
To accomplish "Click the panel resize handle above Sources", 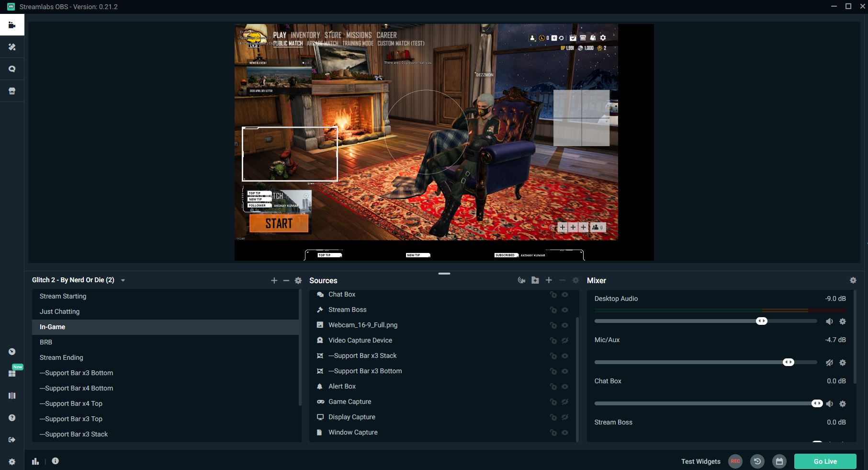I will coord(444,274).
